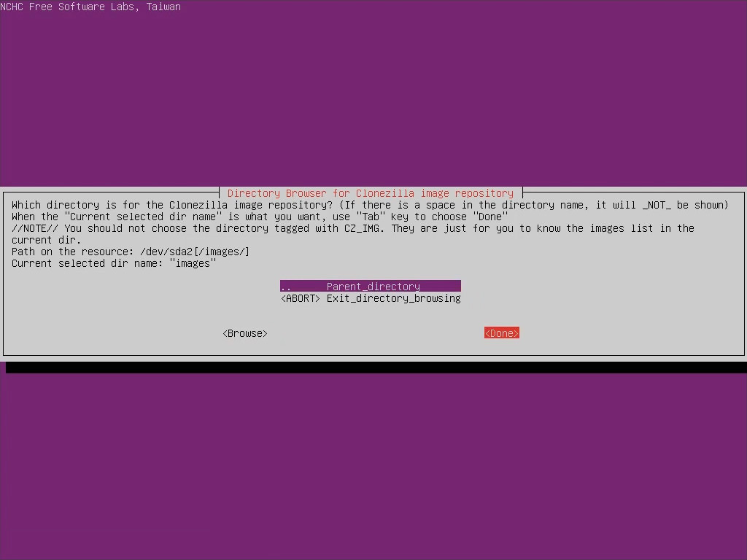The width and height of the screenshot is (747, 560).
Task: Click the CZ_IMG word in the note
Action: pos(364,228)
